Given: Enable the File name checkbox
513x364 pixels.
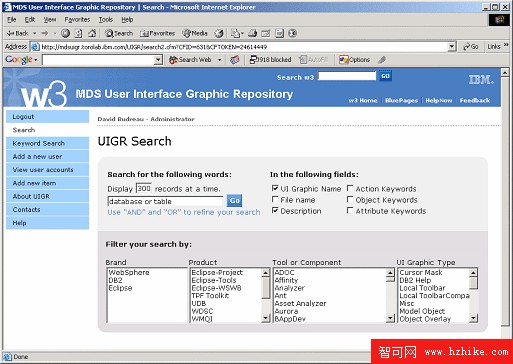Looking at the screenshot, I should (x=275, y=199).
